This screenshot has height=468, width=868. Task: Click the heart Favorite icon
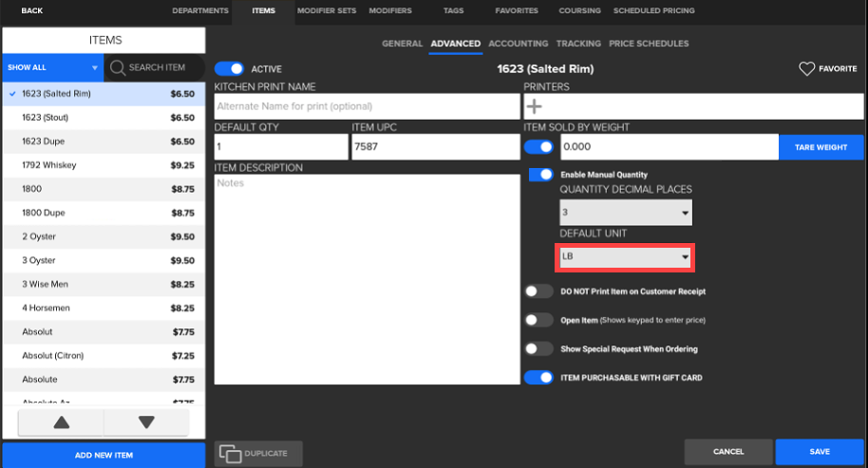click(x=807, y=69)
